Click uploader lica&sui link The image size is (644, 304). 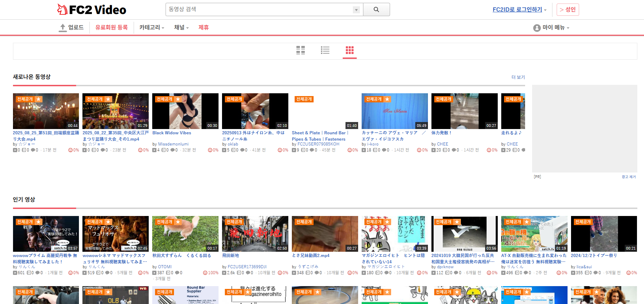[x=584, y=267]
